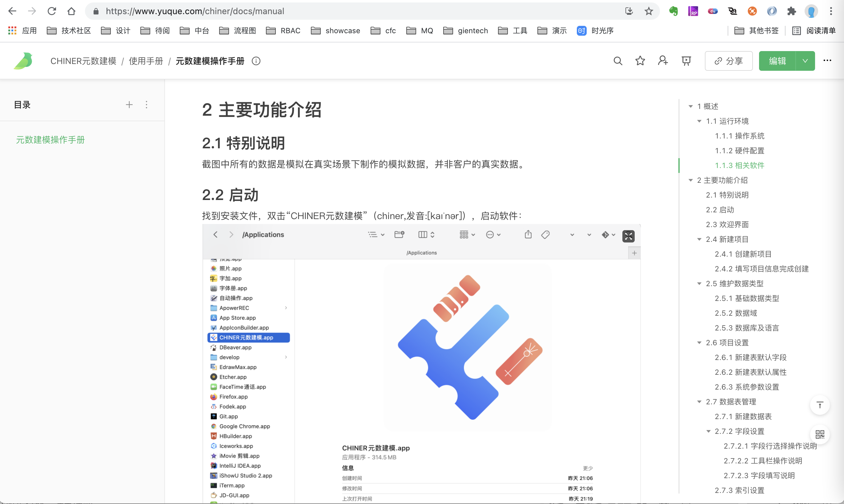Collapse the 1.1 运行环境 outline node

point(699,121)
